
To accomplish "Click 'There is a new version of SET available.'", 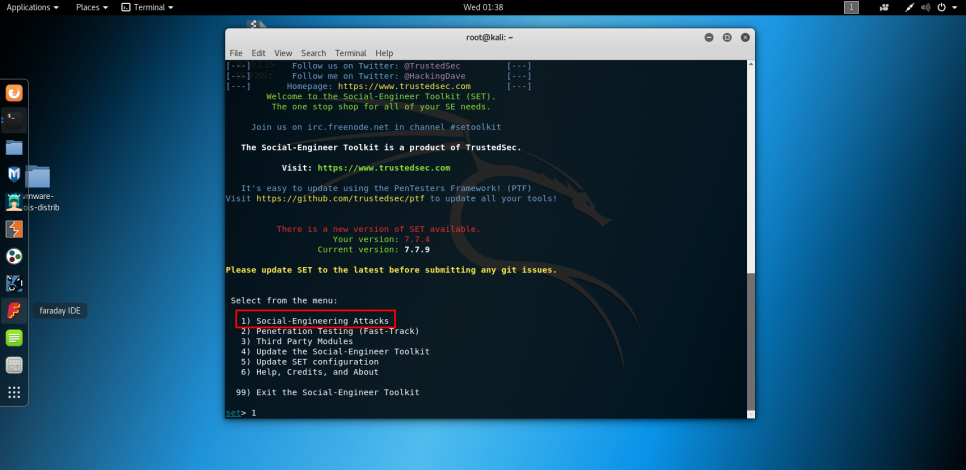I will [378, 229].
